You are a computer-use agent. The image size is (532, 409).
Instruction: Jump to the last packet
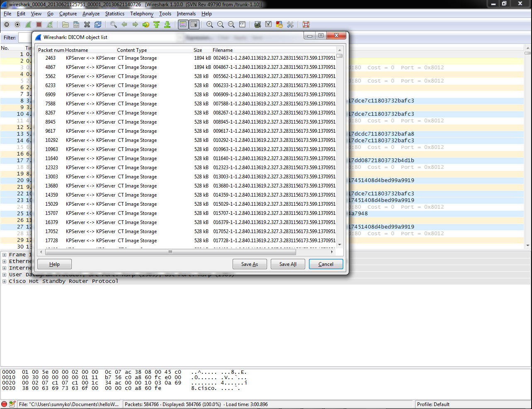coord(168,25)
